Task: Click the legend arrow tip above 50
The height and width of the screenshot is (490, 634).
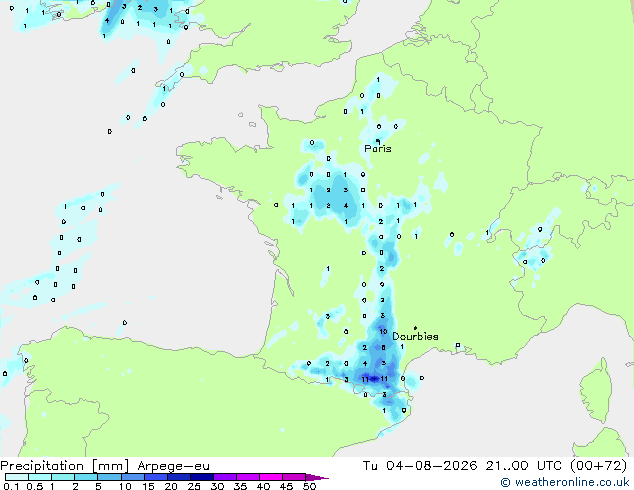Action: 318,477
